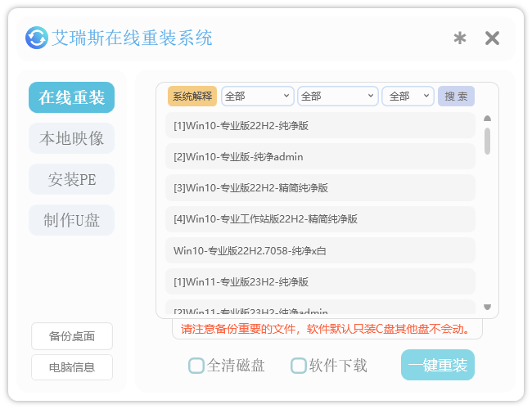Image resolution: width=532 pixels, height=409 pixels.
Task: Open the asterisk settings icon
Action: click(x=460, y=38)
